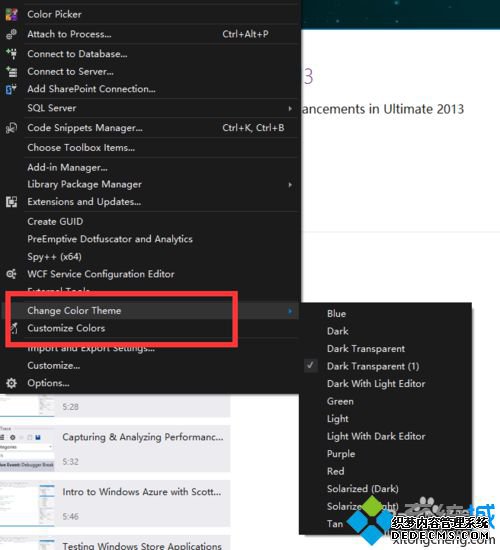Apply the Dark color theme
Viewport: 500px width, 550px height.
[x=338, y=331]
